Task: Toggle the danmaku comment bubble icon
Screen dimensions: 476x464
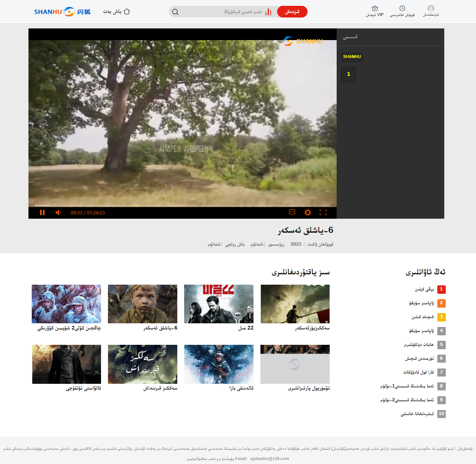Action: coord(292,212)
